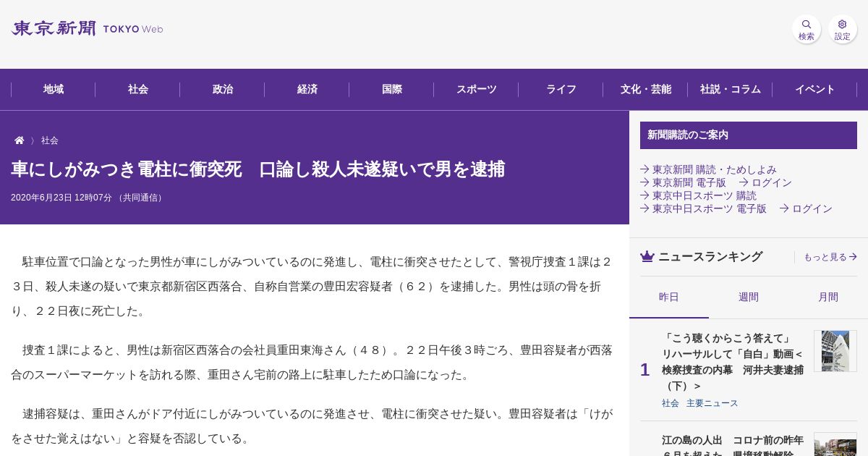This screenshot has height=456, width=868.
Task: Open 東京新聞 購読・ためしよみ link
Action: click(708, 169)
